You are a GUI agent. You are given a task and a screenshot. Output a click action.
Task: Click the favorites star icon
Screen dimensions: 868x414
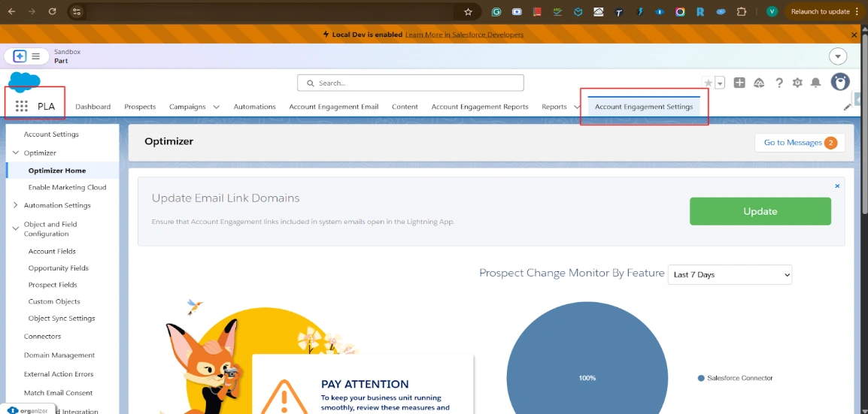coord(708,83)
